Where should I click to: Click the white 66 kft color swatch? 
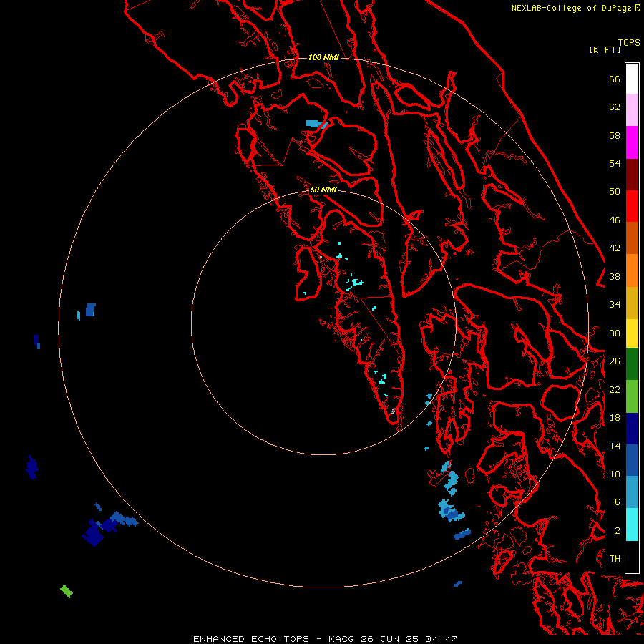632,79
